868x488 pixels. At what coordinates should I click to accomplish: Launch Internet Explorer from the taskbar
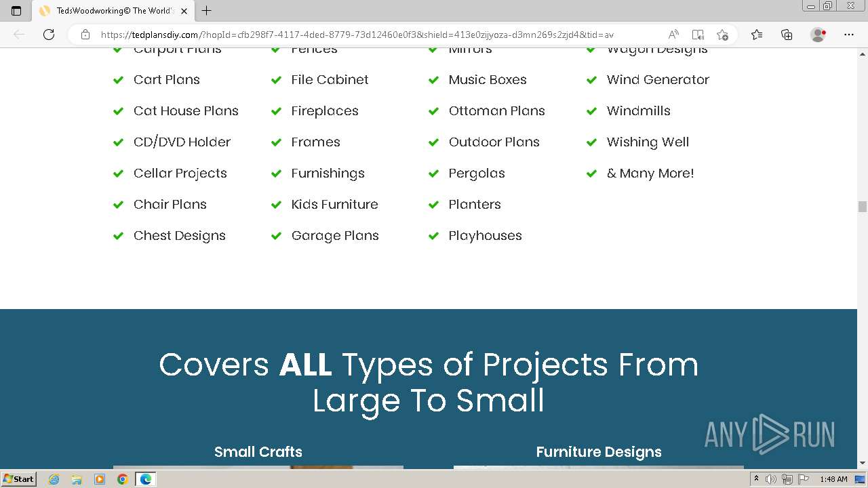54,479
